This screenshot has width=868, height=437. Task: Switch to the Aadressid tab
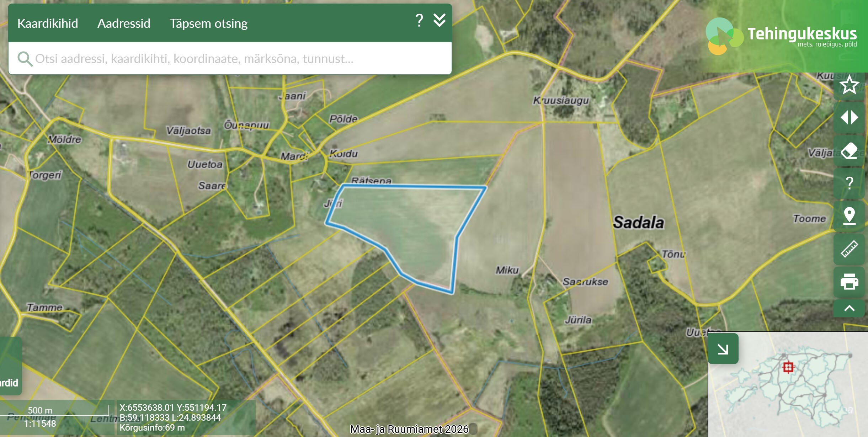pyautogui.click(x=124, y=23)
